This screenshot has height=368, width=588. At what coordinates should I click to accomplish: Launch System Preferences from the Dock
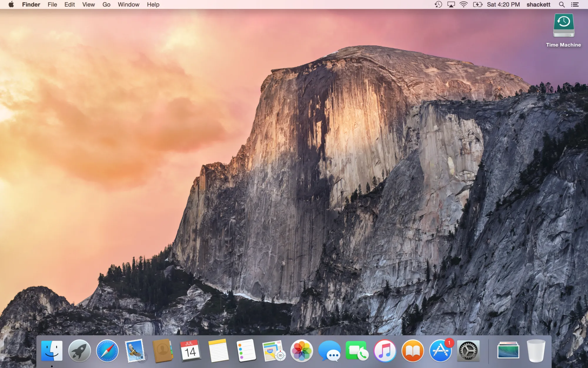(468, 351)
